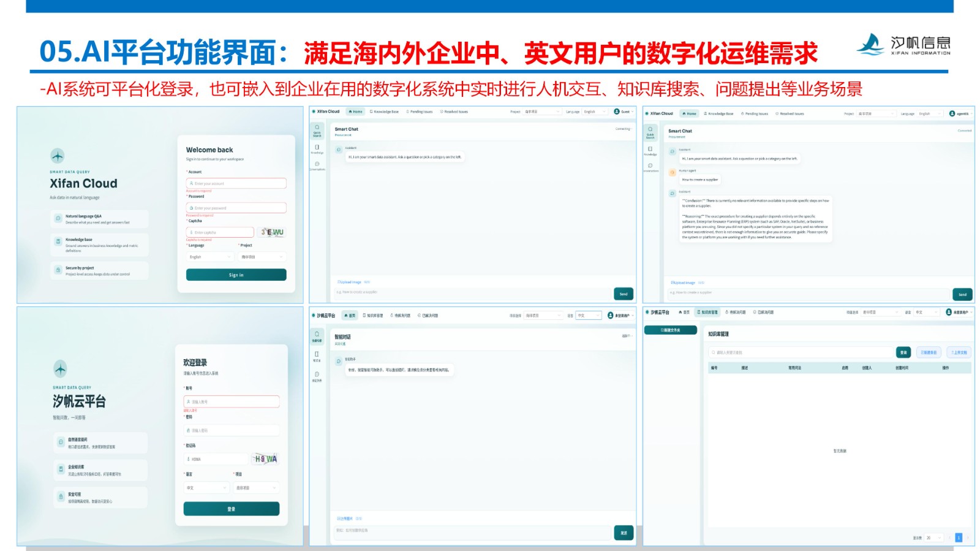
Task: Open the page size dropdown showing 20
Action: coord(933,538)
